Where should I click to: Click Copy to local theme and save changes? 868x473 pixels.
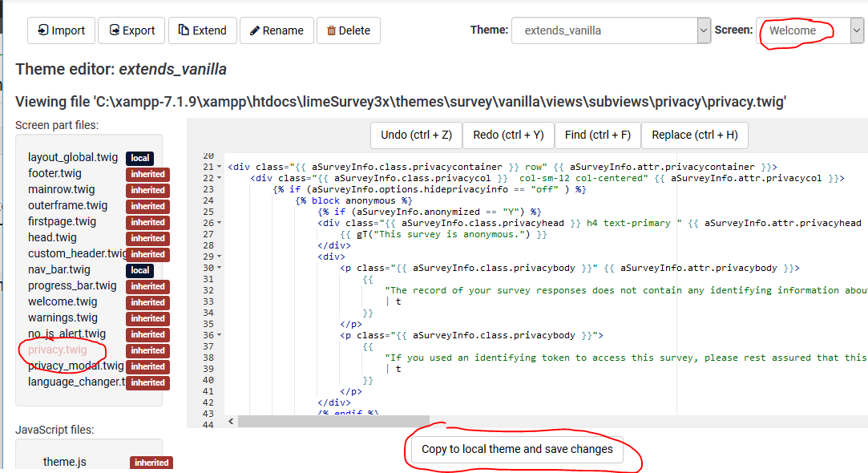coord(517,449)
